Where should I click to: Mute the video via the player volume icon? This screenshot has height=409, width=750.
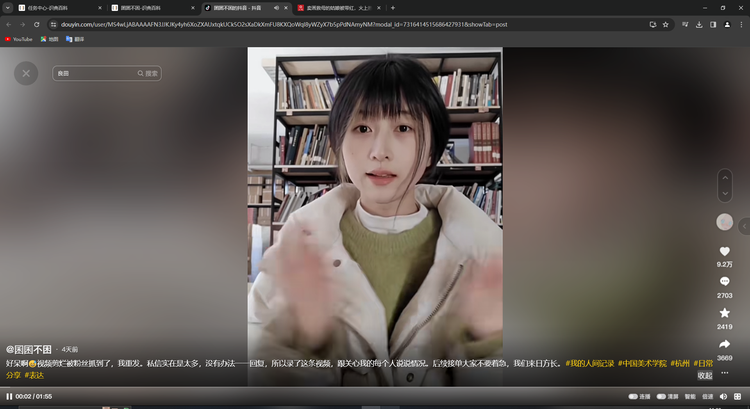[723, 397]
